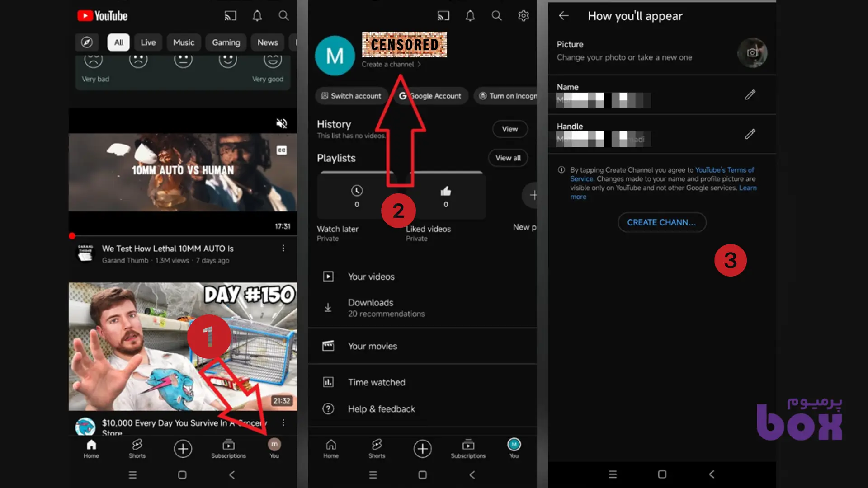Unmute the 10MM Auto video preview
Screen dimensions: 868x488
(x=282, y=123)
